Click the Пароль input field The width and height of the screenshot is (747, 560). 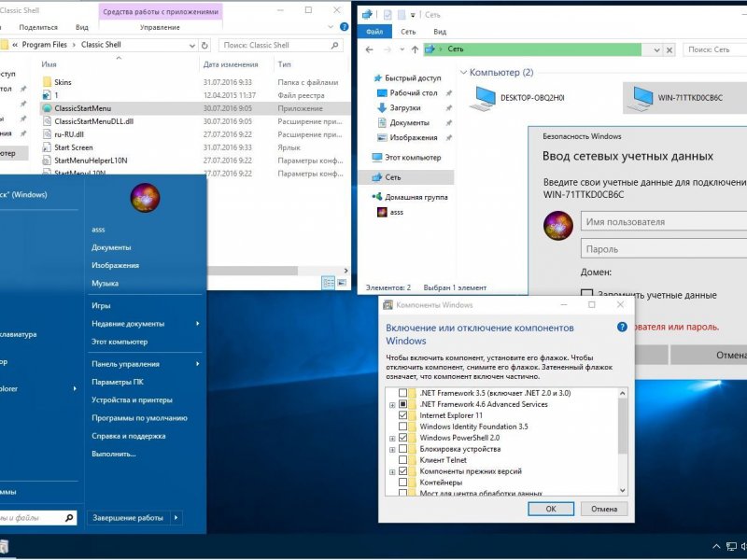click(664, 249)
